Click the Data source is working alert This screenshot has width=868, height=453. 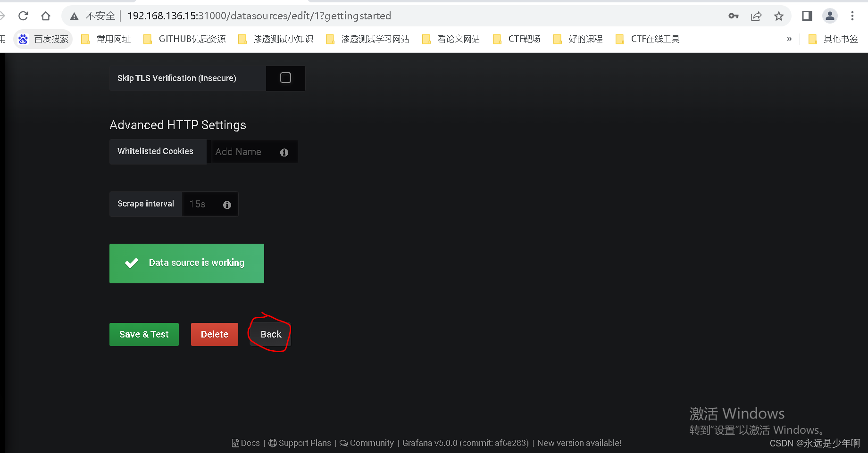tap(187, 264)
